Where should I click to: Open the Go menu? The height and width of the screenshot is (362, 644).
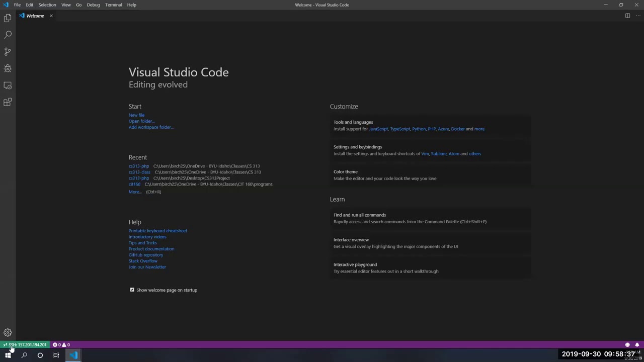click(x=78, y=5)
